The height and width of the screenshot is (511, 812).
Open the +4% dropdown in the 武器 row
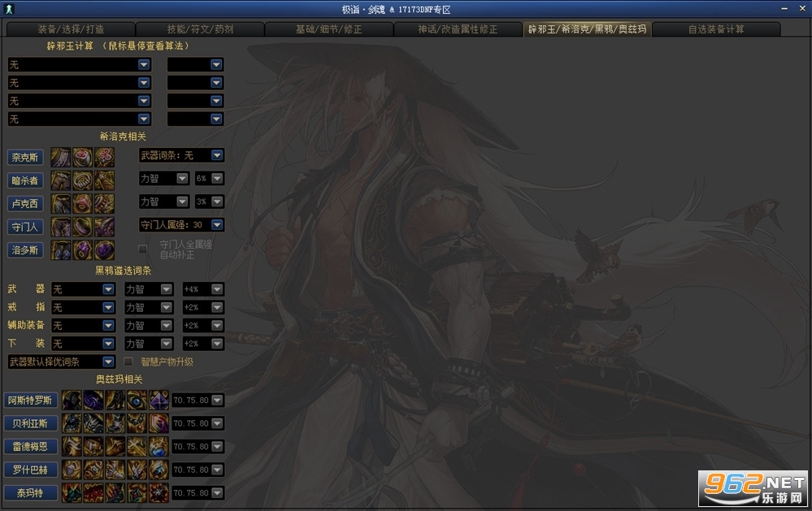point(203,289)
